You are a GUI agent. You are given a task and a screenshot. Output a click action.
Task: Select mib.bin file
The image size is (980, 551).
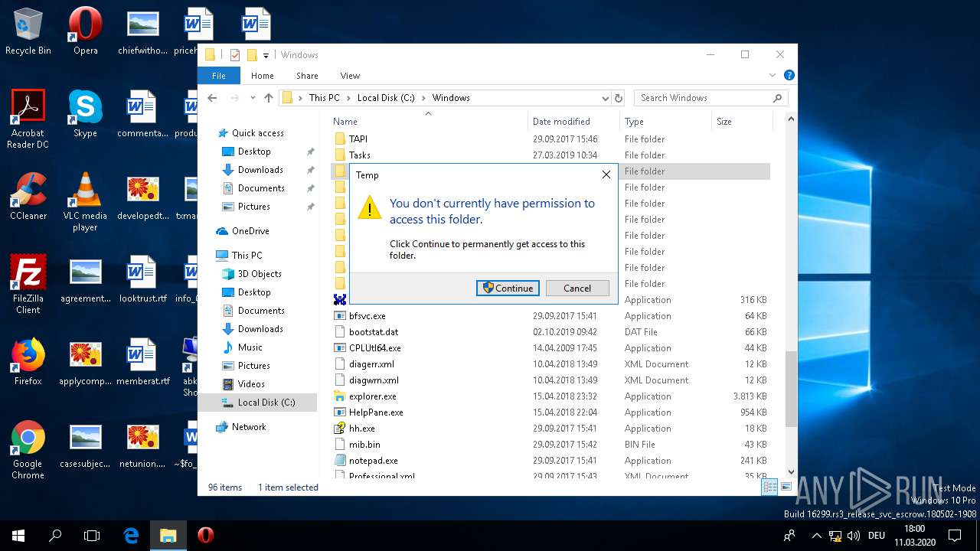point(364,445)
